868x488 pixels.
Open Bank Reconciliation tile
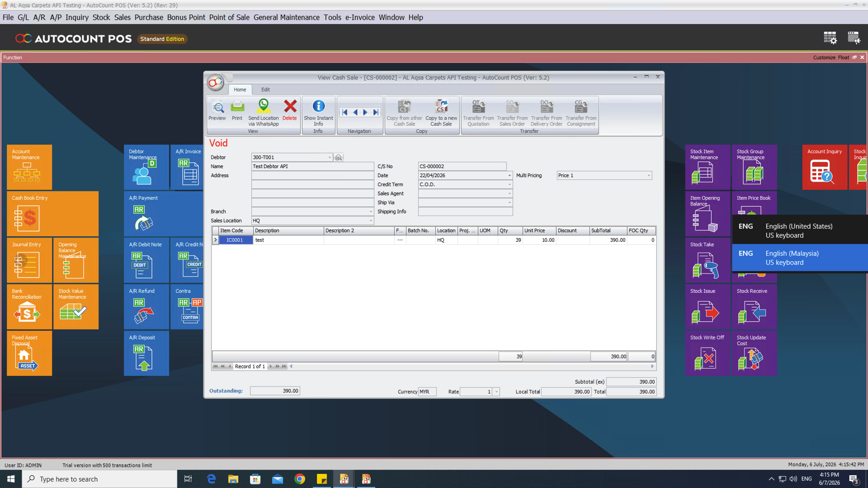point(29,307)
